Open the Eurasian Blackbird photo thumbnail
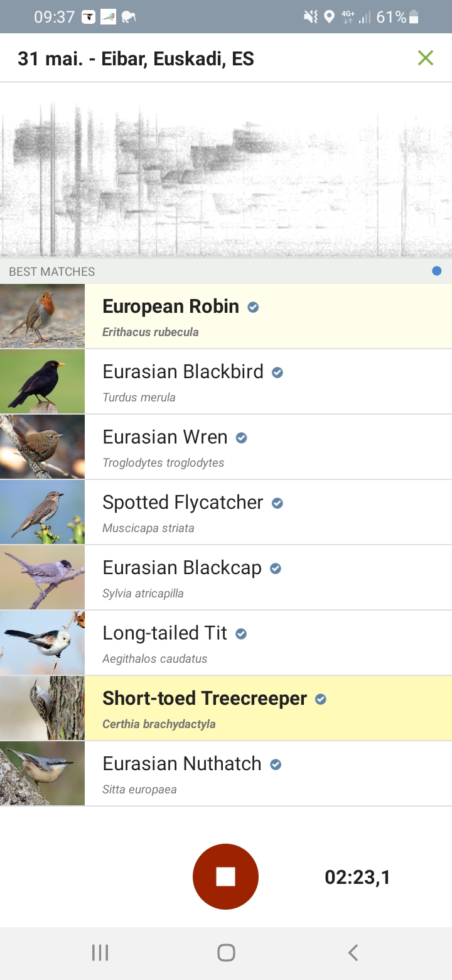Screen dimensions: 452x980 pyautogui.click(x=42, y=381)
